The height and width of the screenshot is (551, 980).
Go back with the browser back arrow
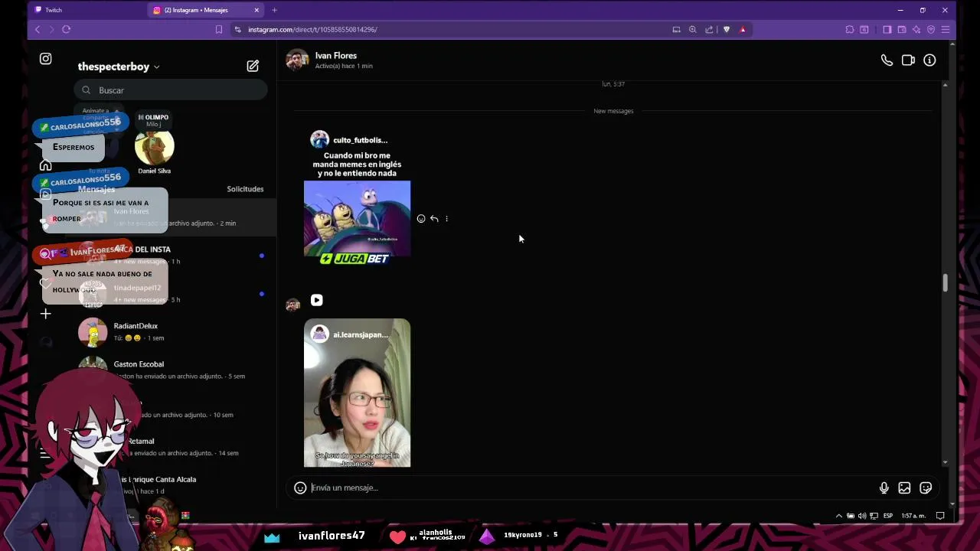pos(38,29)
